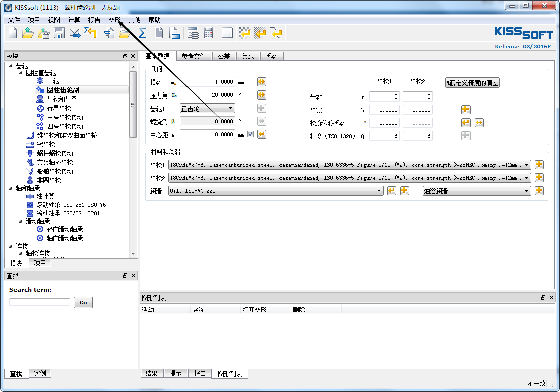Open the 油浴润滑 lubrication type dropdown

tap(477, 191)
